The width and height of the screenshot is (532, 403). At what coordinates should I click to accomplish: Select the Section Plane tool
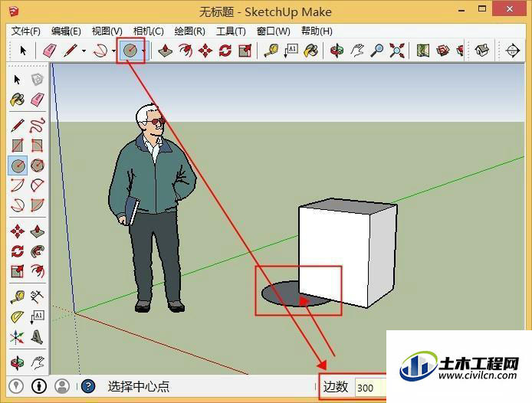pyautogui.click(x=512, y=51)
